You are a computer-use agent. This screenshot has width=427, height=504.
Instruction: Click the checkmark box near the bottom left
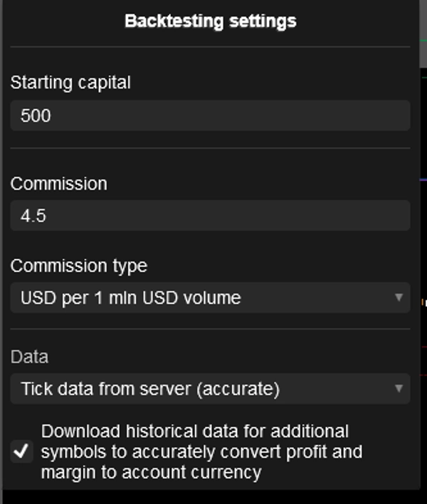[22, 451]
